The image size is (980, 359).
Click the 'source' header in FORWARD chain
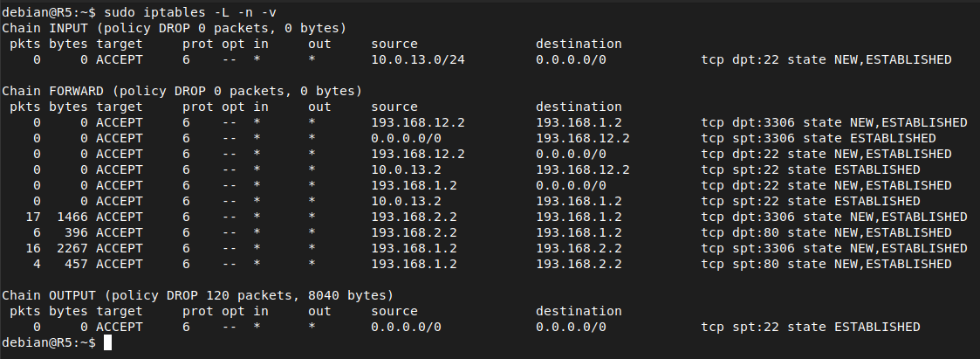coord(394,107)
